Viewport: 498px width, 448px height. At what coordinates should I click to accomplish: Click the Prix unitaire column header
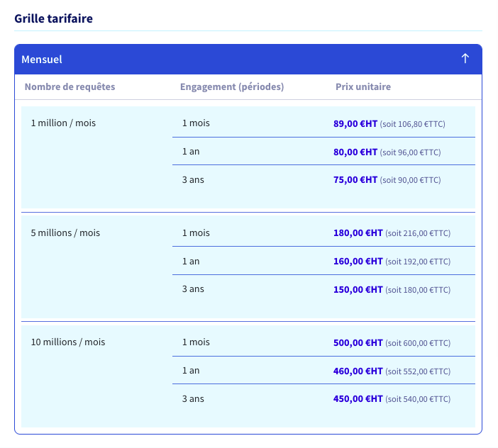363,86
